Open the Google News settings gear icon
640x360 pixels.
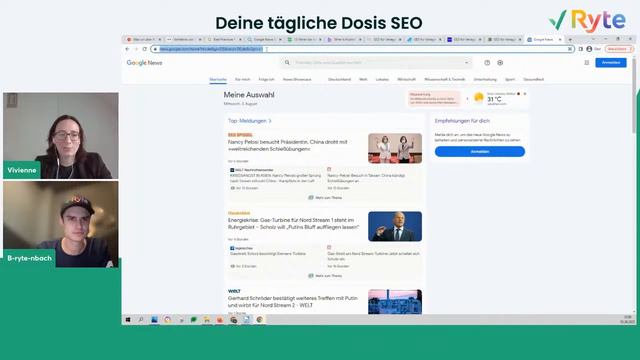click(500, 63)
